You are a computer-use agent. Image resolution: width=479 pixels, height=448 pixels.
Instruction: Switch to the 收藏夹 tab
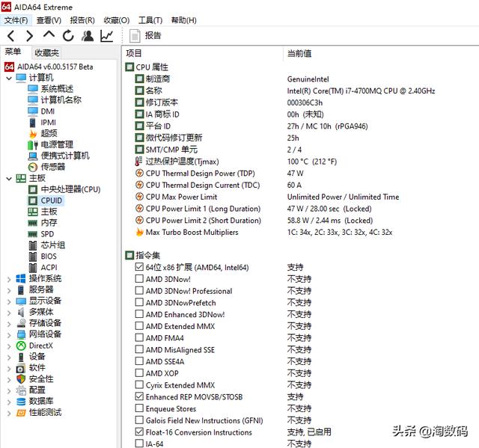[x=46, y=53]
